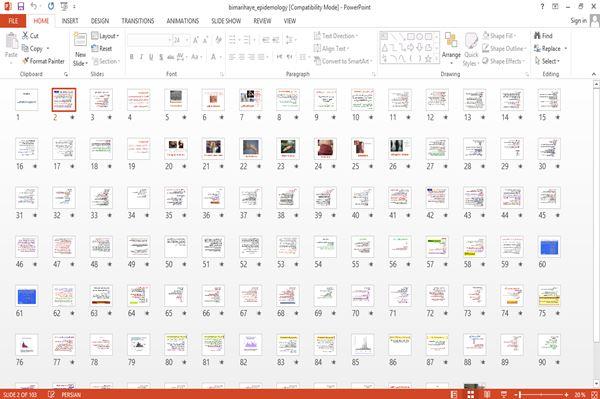Start Slide Show from status bar
The image size is (600, 399).
click(x=504, y=394)
